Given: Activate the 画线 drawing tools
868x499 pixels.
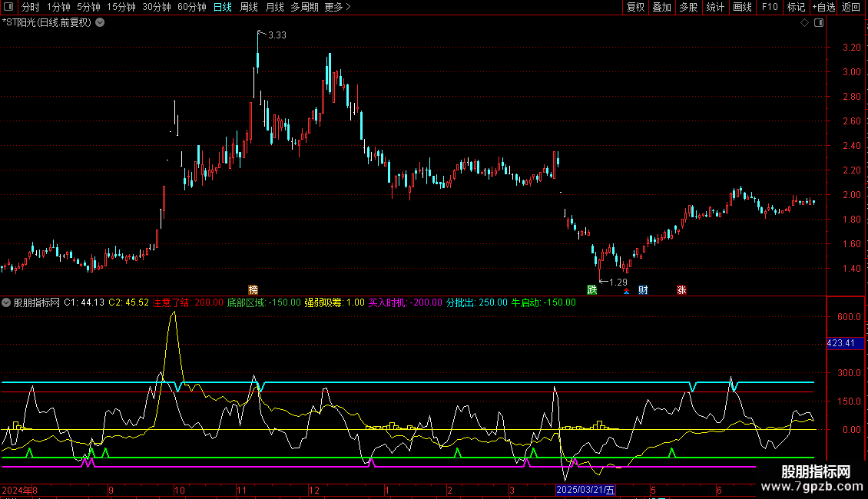Looking at the screenshot, I should coord(742,7).
